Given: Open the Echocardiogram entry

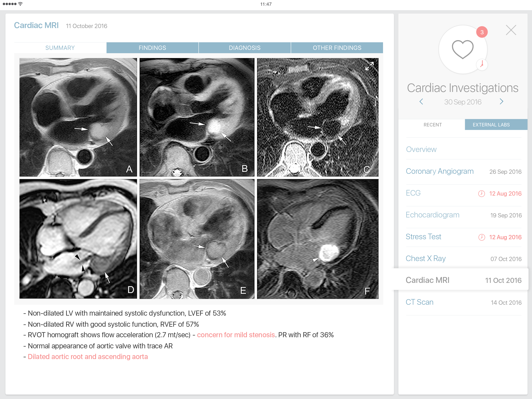Looking at the screenshot, I should pyautogui.click(x=432, y=215).
